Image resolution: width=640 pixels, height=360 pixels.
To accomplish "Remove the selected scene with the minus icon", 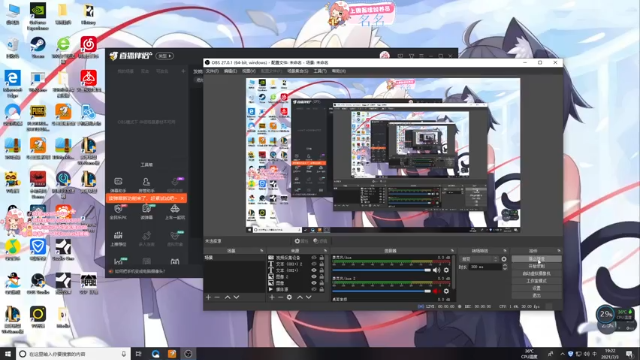I will pos(217,298).
